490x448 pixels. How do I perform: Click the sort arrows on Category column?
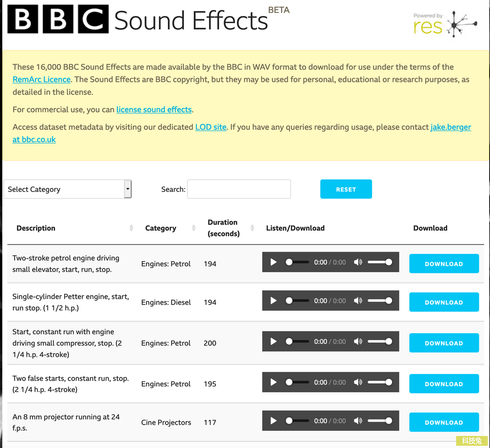coord(194,228)
